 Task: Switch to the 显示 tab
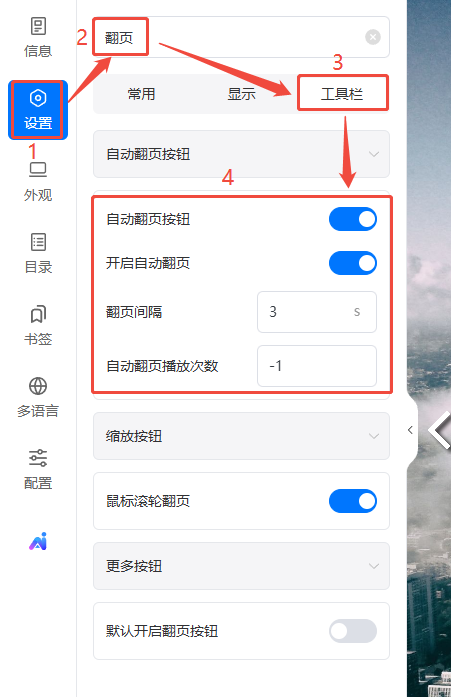point(241,94)
